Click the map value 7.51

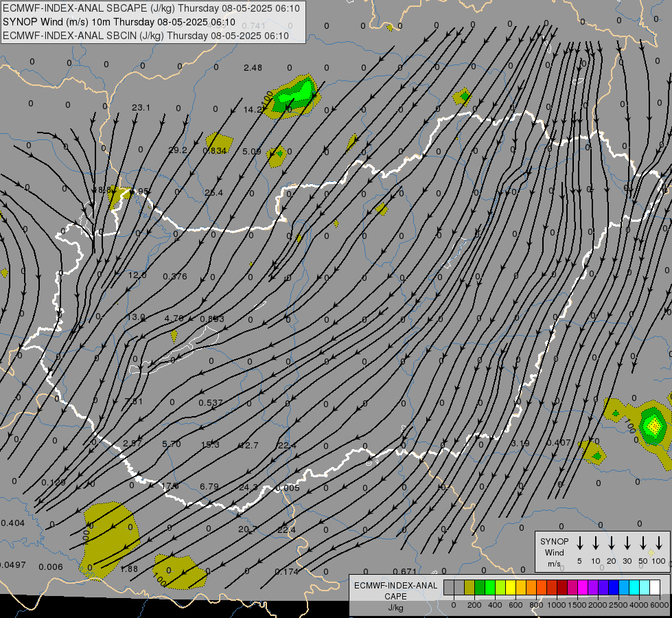click(133, 402)
